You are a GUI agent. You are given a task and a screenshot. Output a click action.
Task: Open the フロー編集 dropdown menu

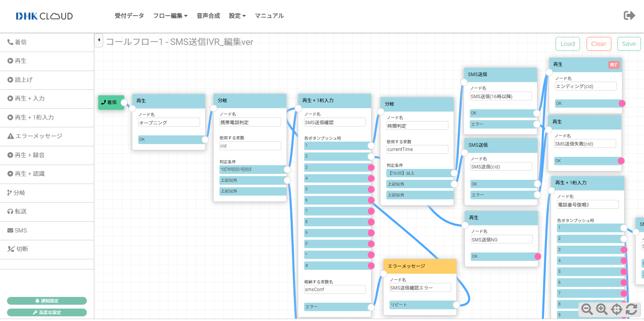click(170, 16)
